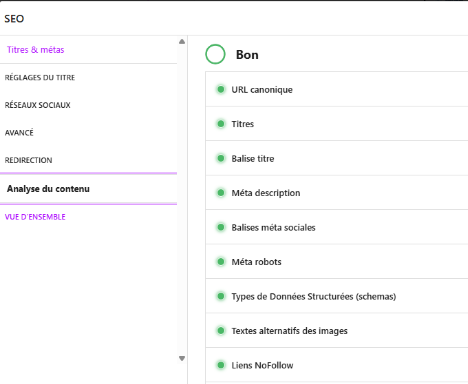This screenshot has height=384, width=468.
Task: Click the green score circle beside Bon
Action: coord(215,54)
